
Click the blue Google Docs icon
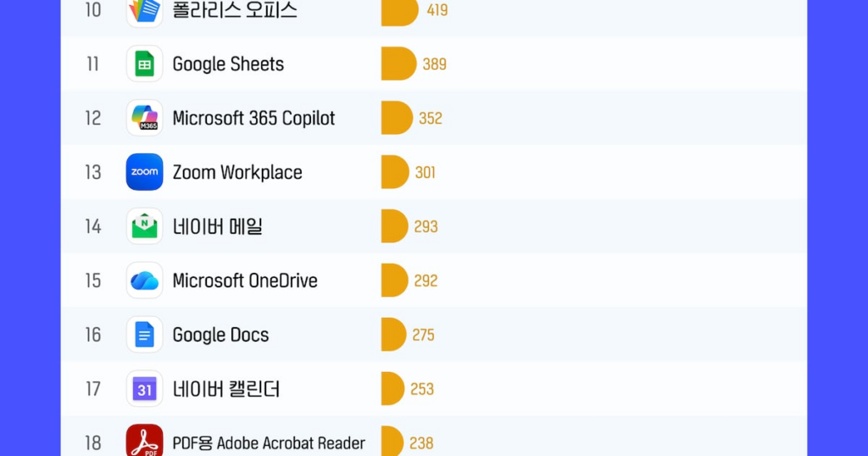[x=144, y=335]
